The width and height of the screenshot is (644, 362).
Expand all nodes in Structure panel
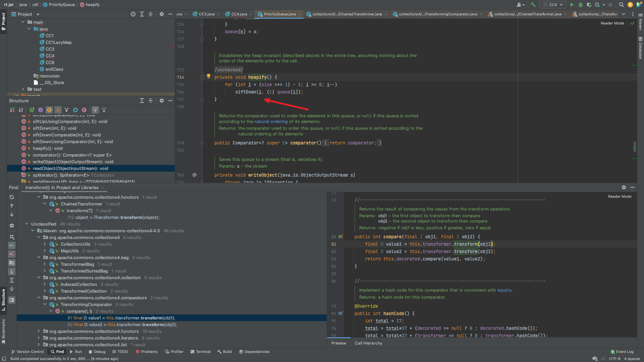(x=142, y=101)
